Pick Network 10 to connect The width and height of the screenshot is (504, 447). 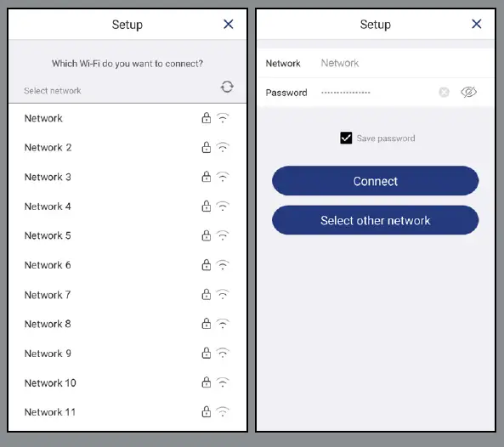click(x=127, y=382)
